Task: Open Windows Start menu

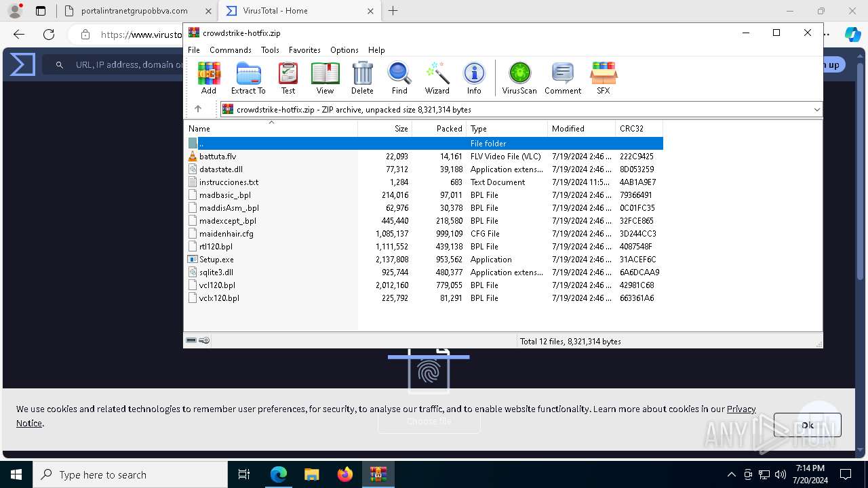Action: point(16,474)
